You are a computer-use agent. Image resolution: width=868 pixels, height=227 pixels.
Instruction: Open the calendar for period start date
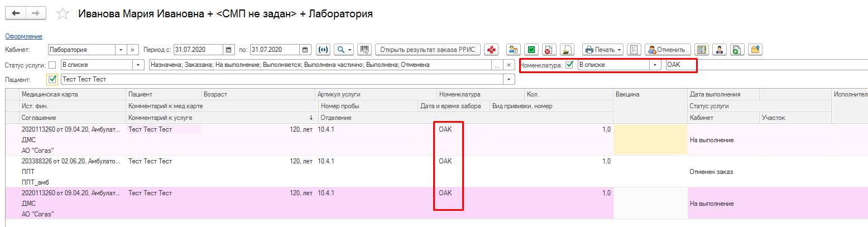(229, 50)
